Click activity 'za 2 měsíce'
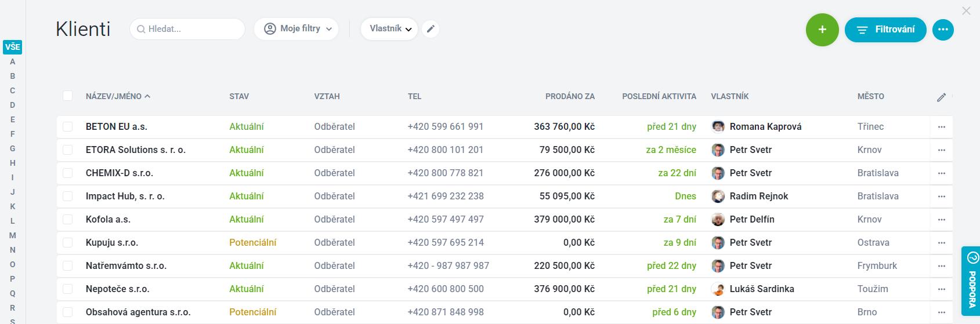This screenshot has width=980, height=324. (x=671, y=150)
